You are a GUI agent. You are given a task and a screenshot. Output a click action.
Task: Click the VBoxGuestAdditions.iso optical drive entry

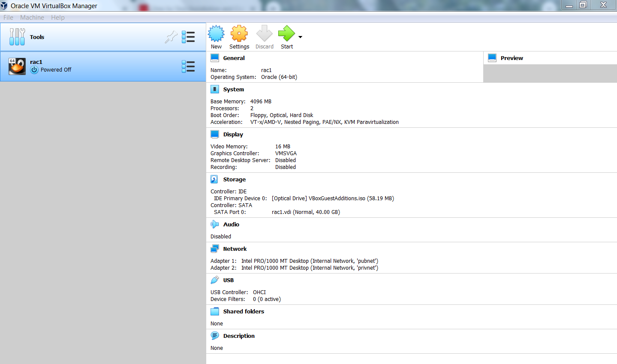(x=333, y=199)
